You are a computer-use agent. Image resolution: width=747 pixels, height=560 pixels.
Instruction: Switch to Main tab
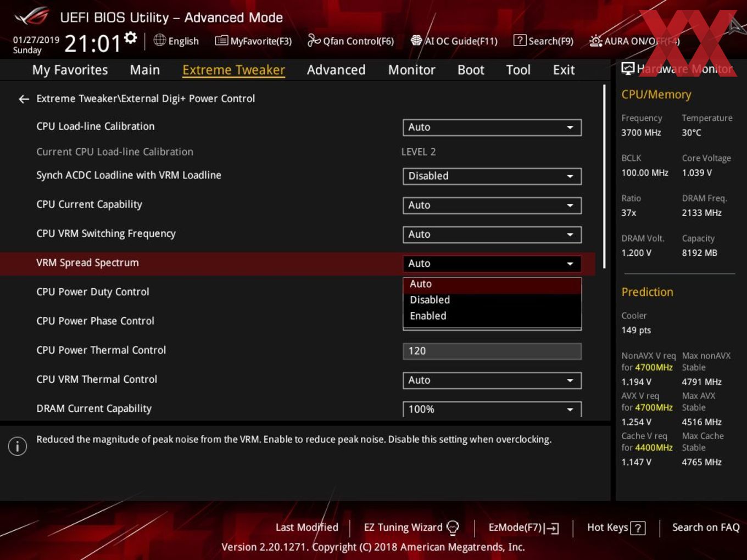tap(145, 70)
